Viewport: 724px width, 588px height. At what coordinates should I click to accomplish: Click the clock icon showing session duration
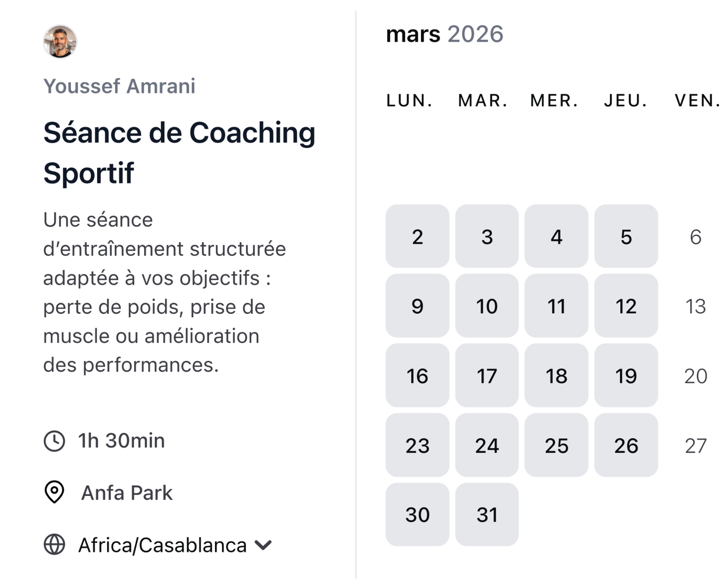pyautogui.click(x=55, y=441)
